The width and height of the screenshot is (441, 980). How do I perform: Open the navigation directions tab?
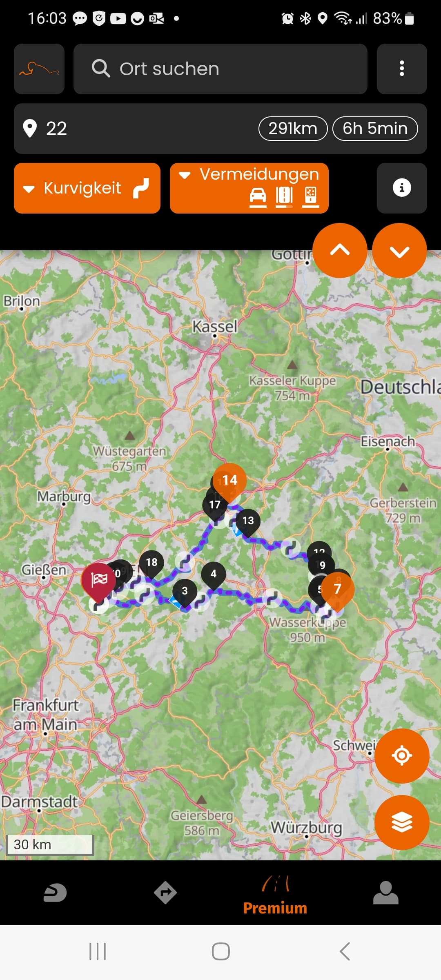(x=165, y=893)
